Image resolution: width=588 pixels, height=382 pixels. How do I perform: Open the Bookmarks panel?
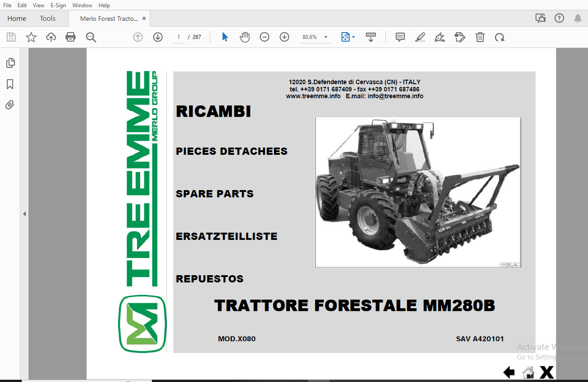[x=10, y=84]
